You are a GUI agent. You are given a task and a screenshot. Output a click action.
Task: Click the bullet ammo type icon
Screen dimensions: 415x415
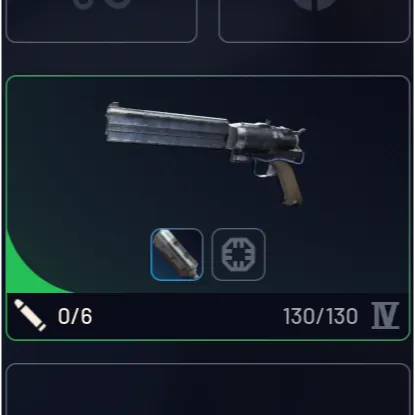coord(30,315)
